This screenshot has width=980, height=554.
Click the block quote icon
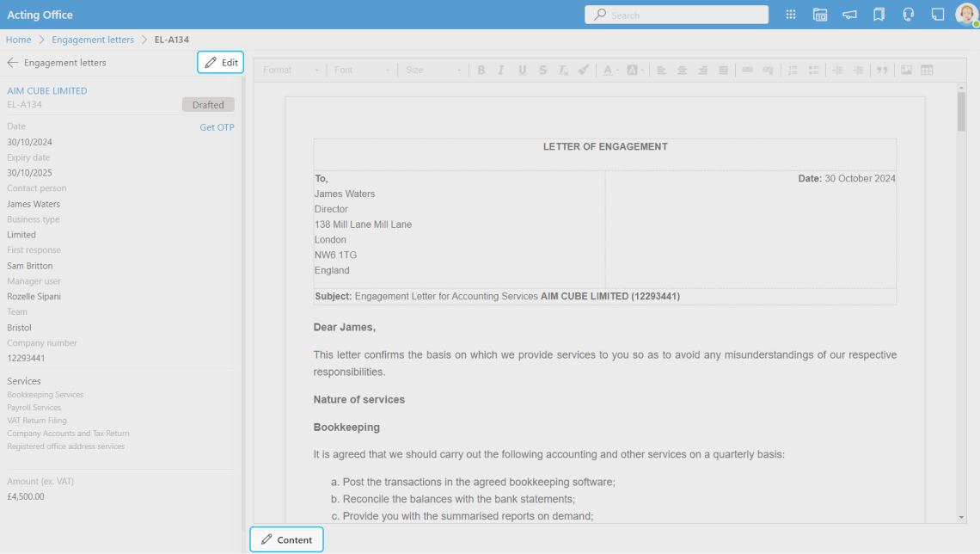881,70
